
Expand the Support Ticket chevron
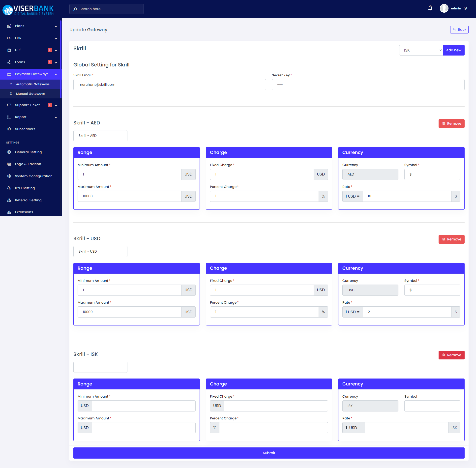pyautogui.click(x=56, y=105)
